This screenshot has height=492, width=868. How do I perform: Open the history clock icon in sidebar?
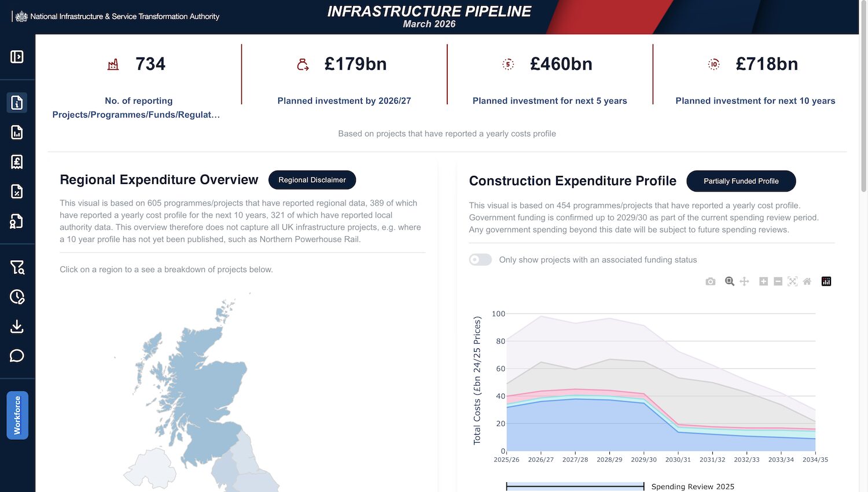[x=17, y=296]
